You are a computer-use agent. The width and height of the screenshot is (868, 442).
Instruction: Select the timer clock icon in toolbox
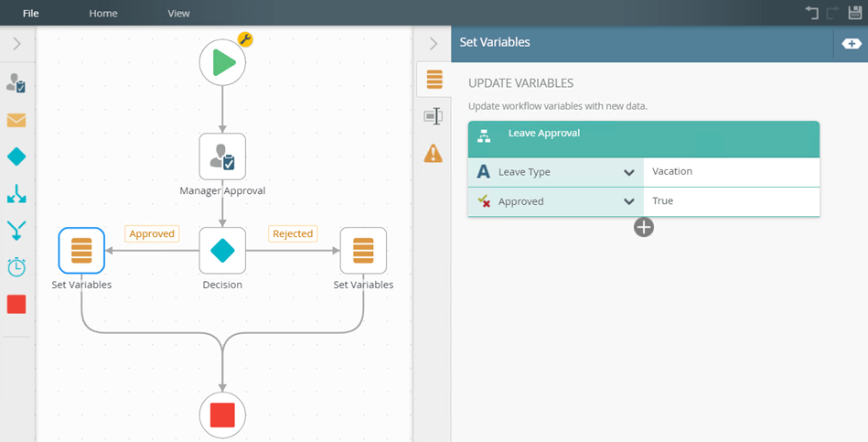(16, 267)
